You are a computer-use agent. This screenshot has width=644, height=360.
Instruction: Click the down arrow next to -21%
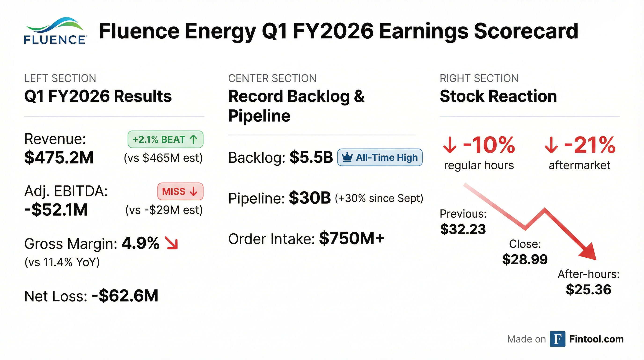551,145
